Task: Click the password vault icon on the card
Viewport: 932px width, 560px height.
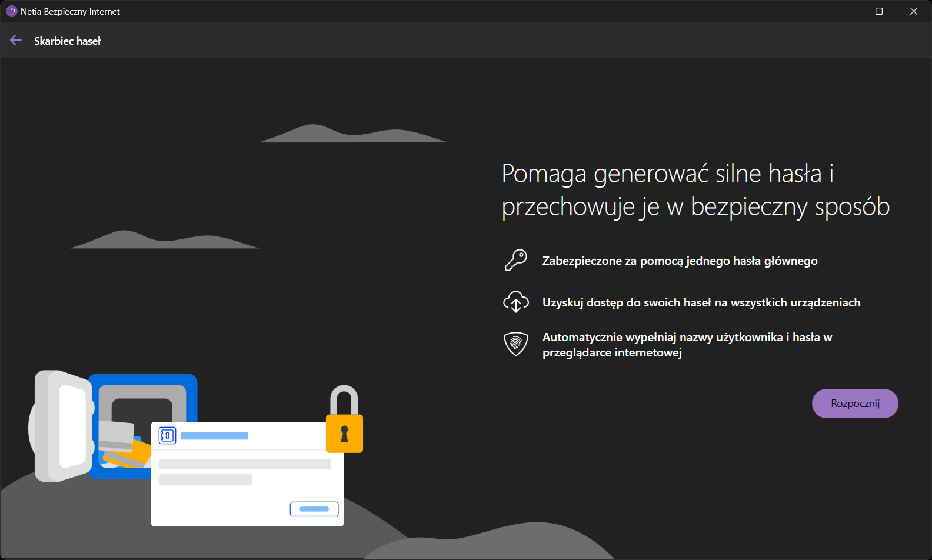Action: 168,435
